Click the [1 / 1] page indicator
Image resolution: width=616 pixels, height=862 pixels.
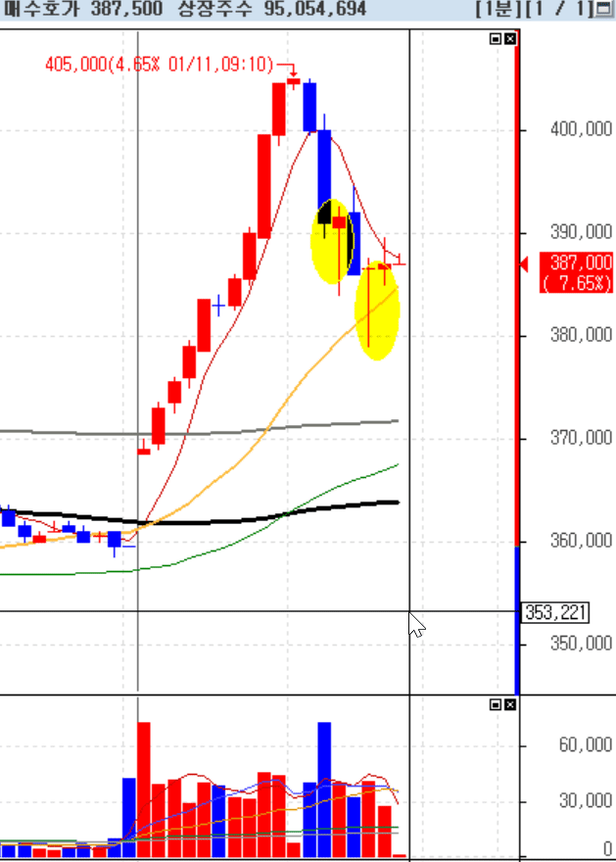(559, 9)
